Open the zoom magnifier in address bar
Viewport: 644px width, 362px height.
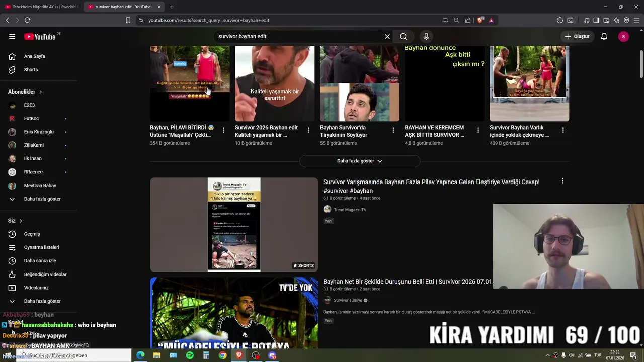[456, 20]
